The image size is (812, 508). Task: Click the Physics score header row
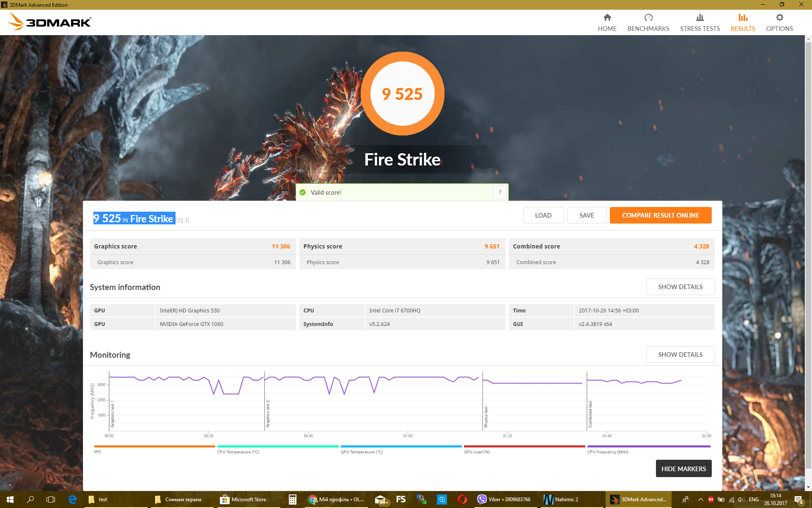pyautogui.click(x=402, y=246)
